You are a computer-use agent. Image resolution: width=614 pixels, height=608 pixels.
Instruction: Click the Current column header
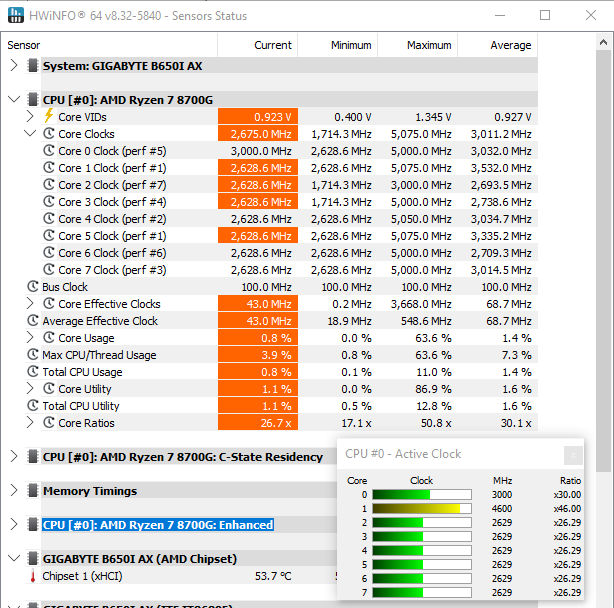click(x=258, y=45)
